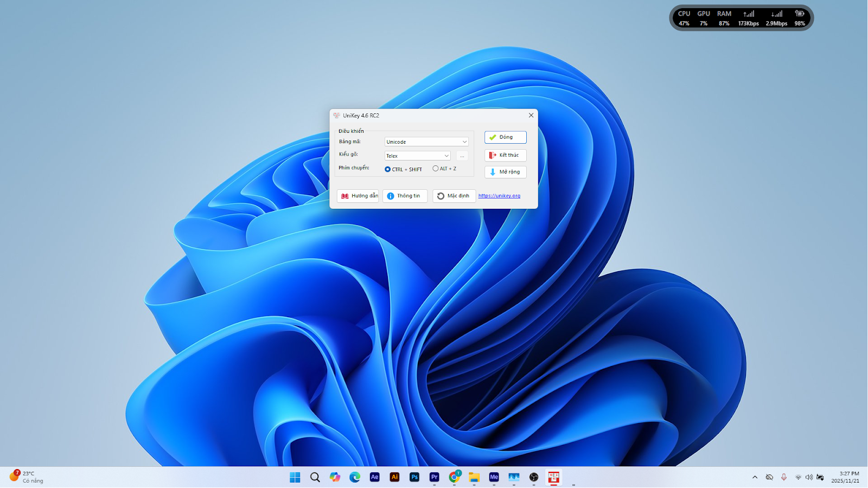Open Adobe Premiere Pro from taskbar
The height and width of the screenshot is (488, 868).
(434, 477)
